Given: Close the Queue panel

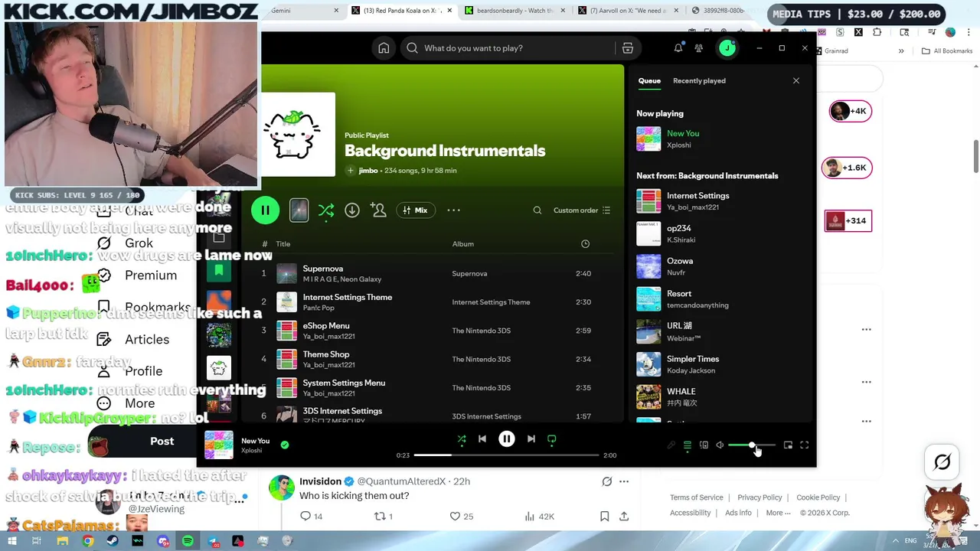Looking at the screenshot, I should 795,81.
